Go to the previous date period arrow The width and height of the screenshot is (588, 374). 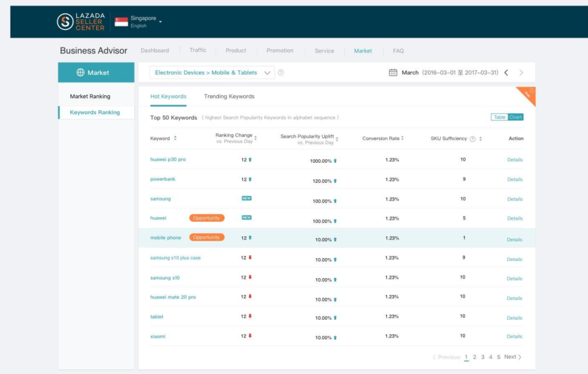pos(506,73)
